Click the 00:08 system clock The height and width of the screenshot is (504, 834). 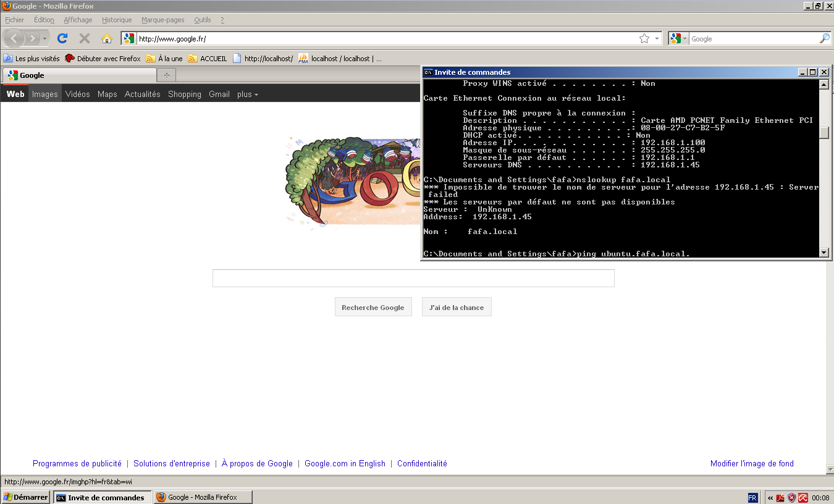pos(821,497)
